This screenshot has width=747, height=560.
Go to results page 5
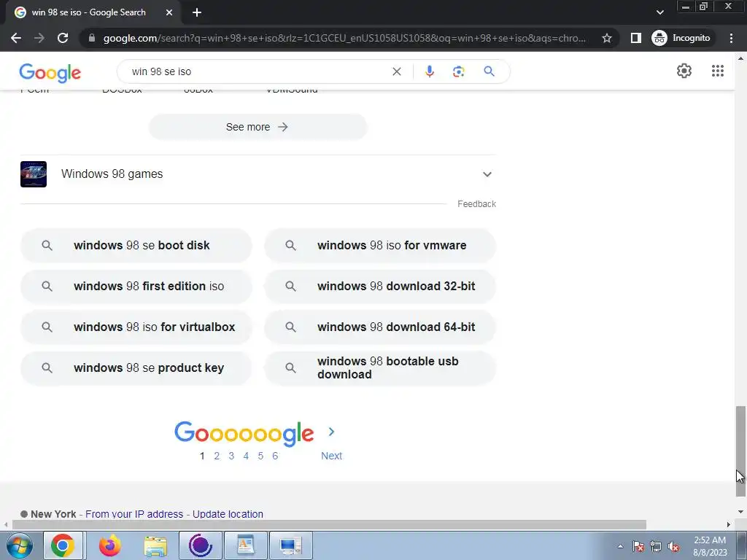pos(260,456)
